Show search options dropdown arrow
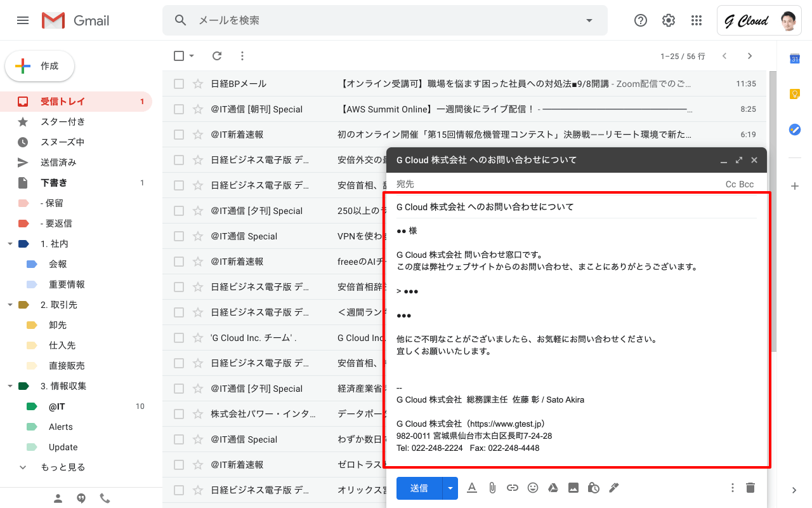Screen dimensions: 812x508 [x=589, y=20]
